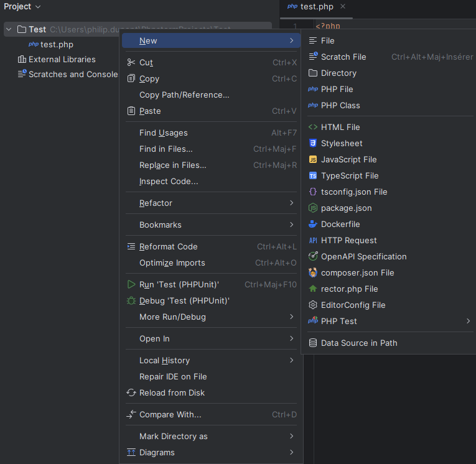This screenshot has width=476, height=464.
Task: Select test.php in the project tree
Action: (x=57, y=44)
